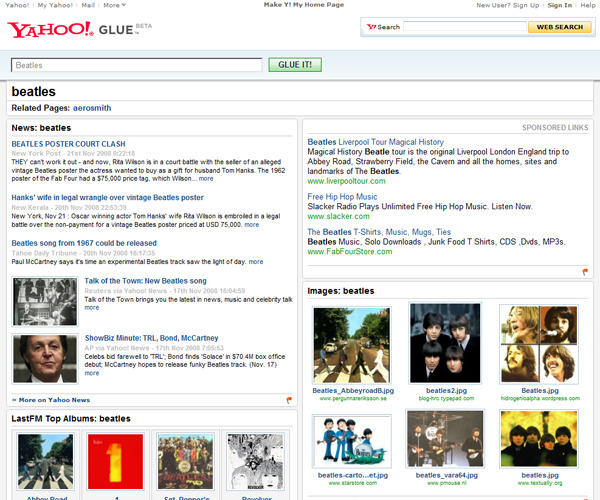Screen dimensions: 600x500
Task: Click more link after USD 75,000 summary
Action: tap(251, 225)
